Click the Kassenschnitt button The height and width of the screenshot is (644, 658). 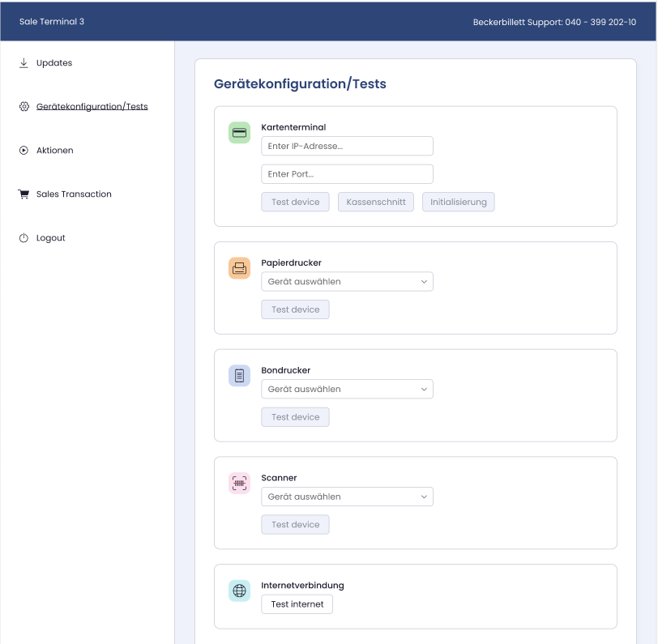pyautogui.click(x=376, y=202)
